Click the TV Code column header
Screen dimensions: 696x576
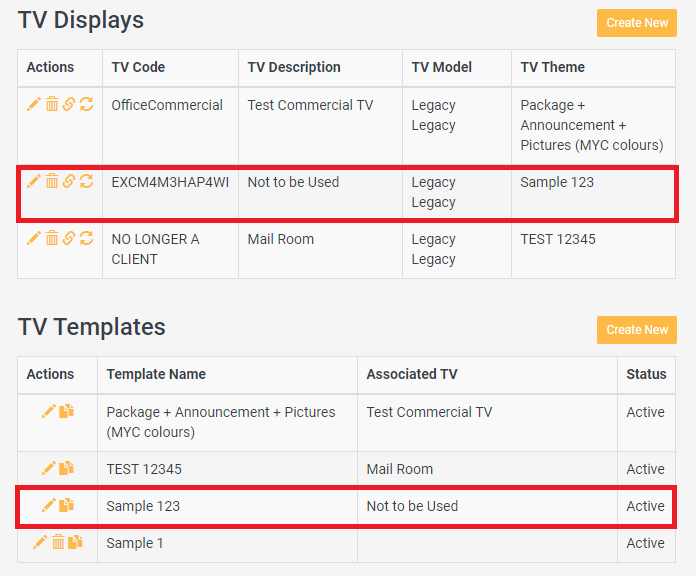point(138,67)
